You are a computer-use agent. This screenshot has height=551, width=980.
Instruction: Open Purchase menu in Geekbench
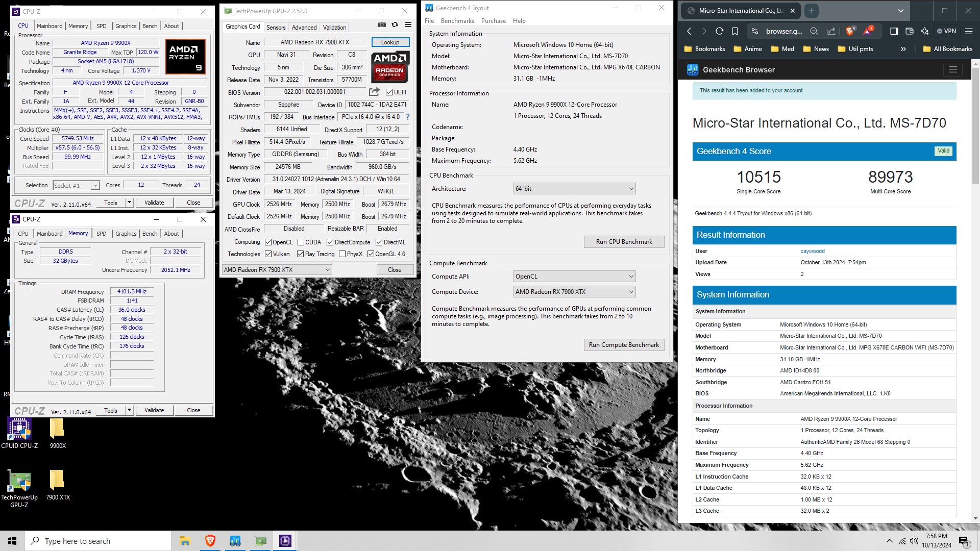click(x=493, y=21)
